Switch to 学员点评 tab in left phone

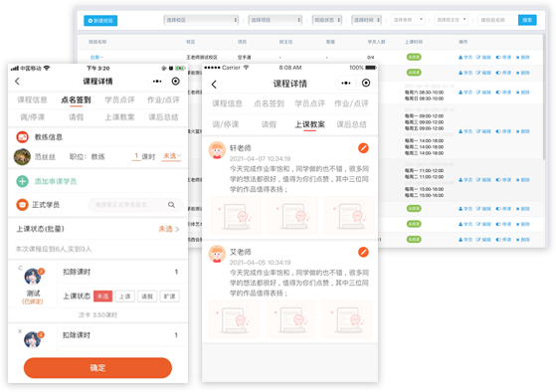click(119, 100)
